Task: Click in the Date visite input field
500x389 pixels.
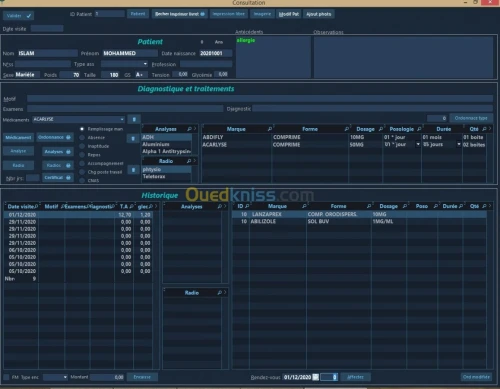Action: point(47,29)
